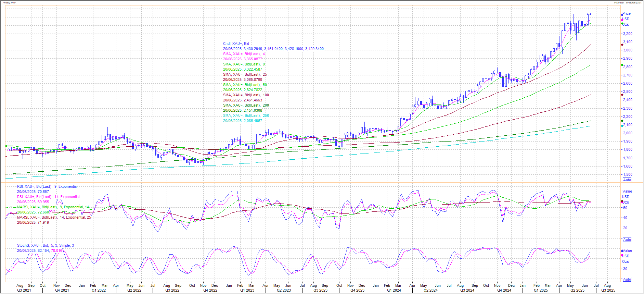This screenshot has width=644, height=294.
Task: Click the Q2 2025 time axis label
Action: pyautogui.click(x=577, y=290)
